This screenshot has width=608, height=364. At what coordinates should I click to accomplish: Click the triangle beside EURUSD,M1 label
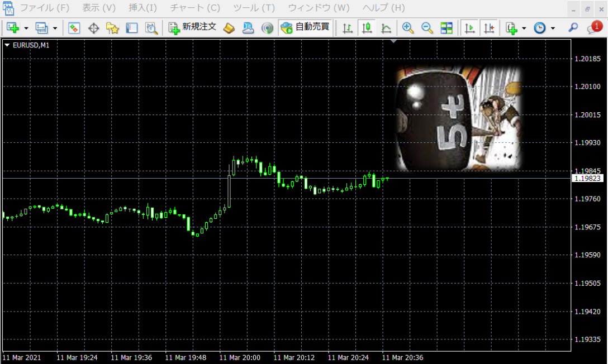tap(7, 45)
